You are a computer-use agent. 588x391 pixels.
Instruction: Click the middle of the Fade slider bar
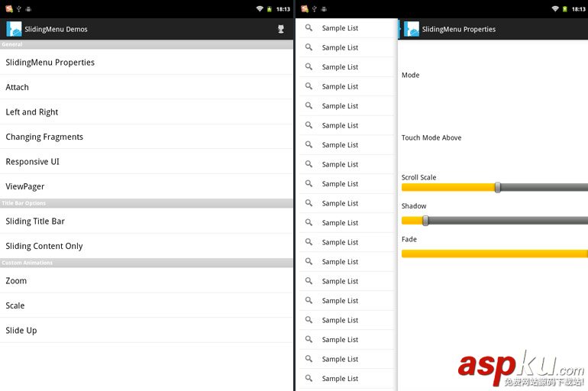click(494, 254)
